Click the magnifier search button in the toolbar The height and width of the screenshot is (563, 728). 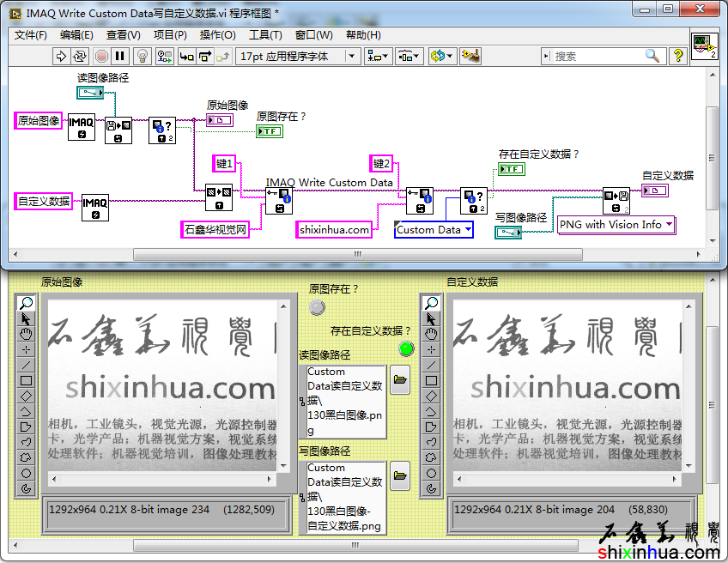[652, 56]
